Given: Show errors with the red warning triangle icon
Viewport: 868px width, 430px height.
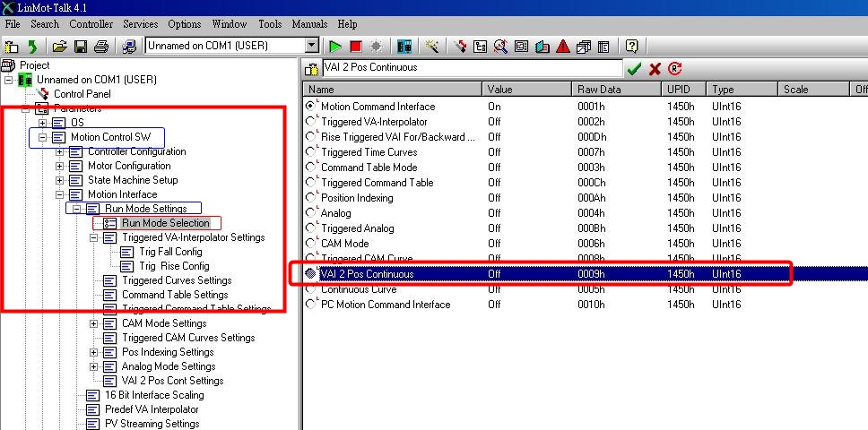Looking at the screenshot, I should [563, 47].
